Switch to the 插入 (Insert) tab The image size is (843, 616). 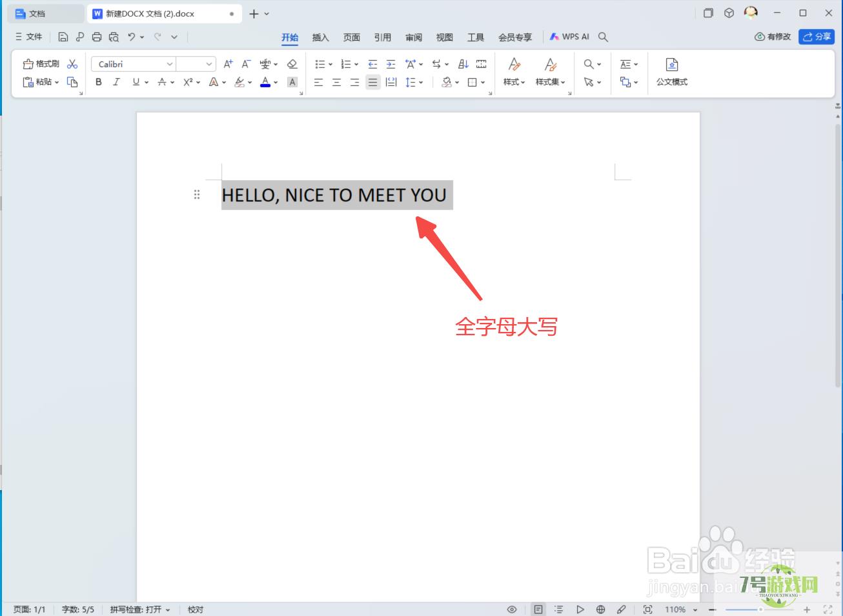tap(321, 37)
